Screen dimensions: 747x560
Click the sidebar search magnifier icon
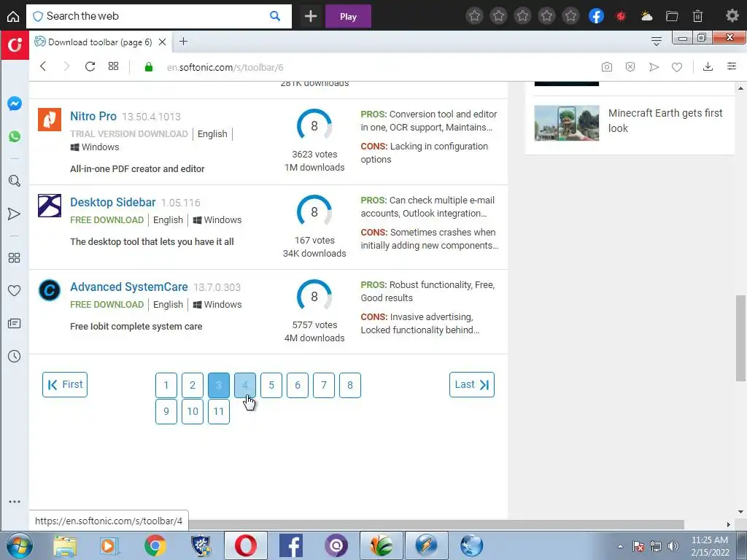15,181
